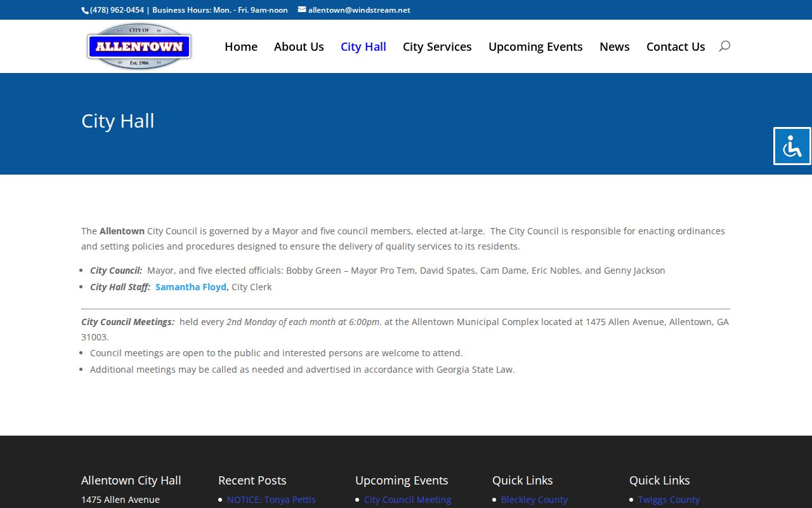This screenshot has height=508, width=812.
Task: Click the City Hall Staff label
Action: pos(120,287)
